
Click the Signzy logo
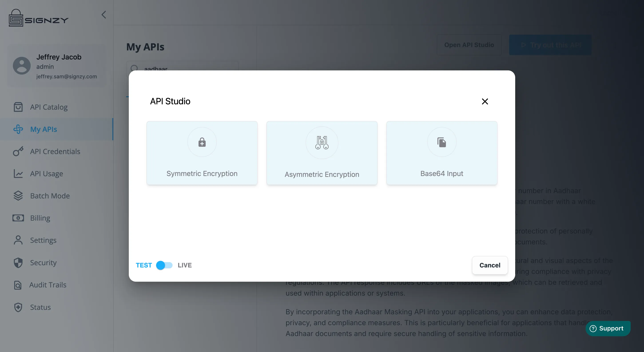point(38,18)
